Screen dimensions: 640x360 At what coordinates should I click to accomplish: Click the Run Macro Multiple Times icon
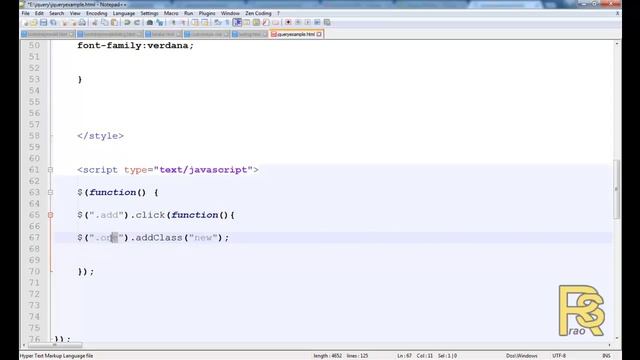[317, 22]
